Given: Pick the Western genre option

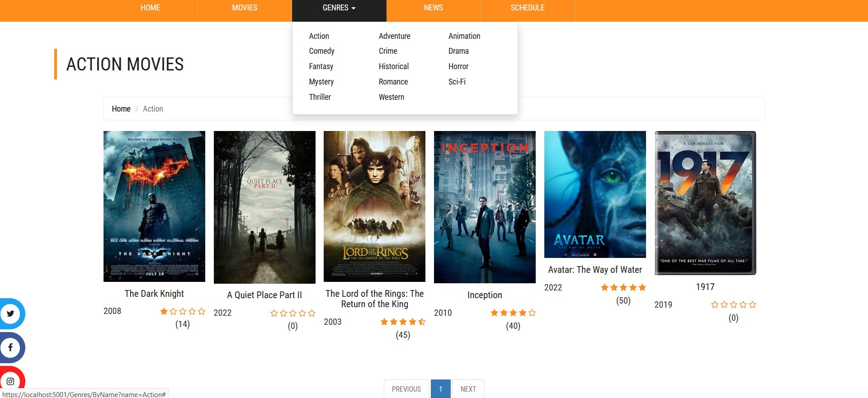Looking at the screenshot, I should tap(391, 97).
